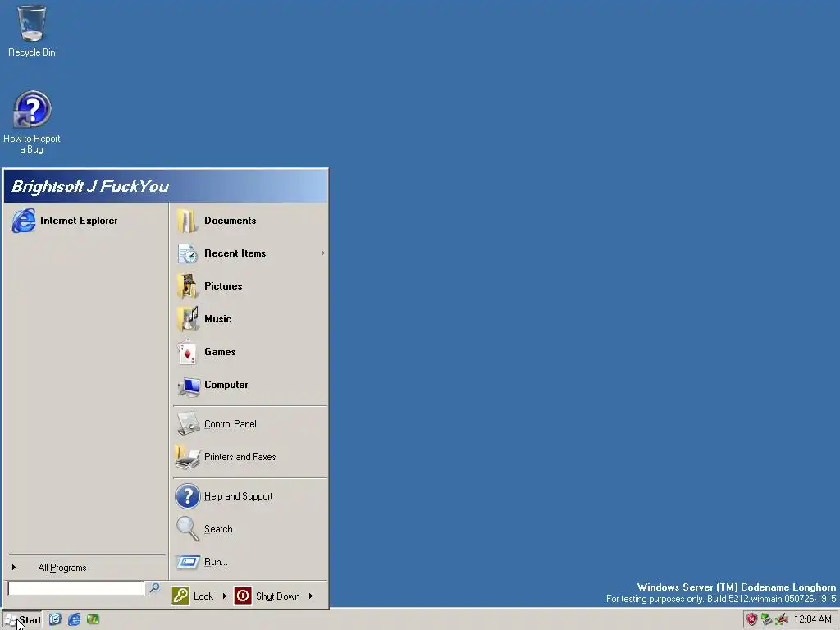Launch Internet Explorer from the Start menu

click(x=85, y=221)
